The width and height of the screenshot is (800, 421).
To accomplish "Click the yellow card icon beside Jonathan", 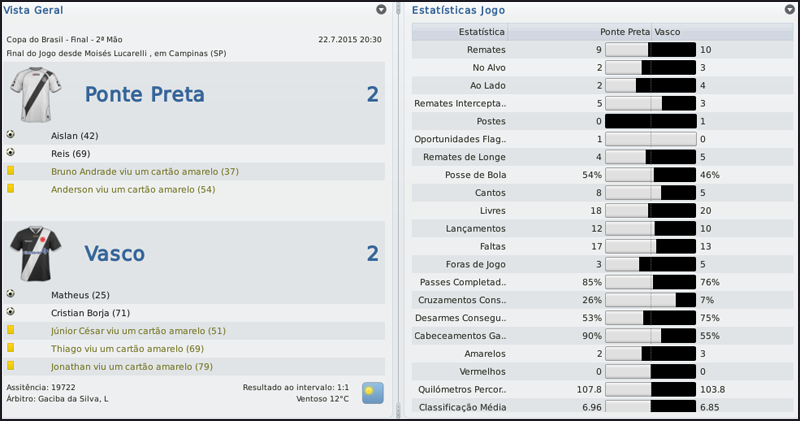I will tap(11, 366).
